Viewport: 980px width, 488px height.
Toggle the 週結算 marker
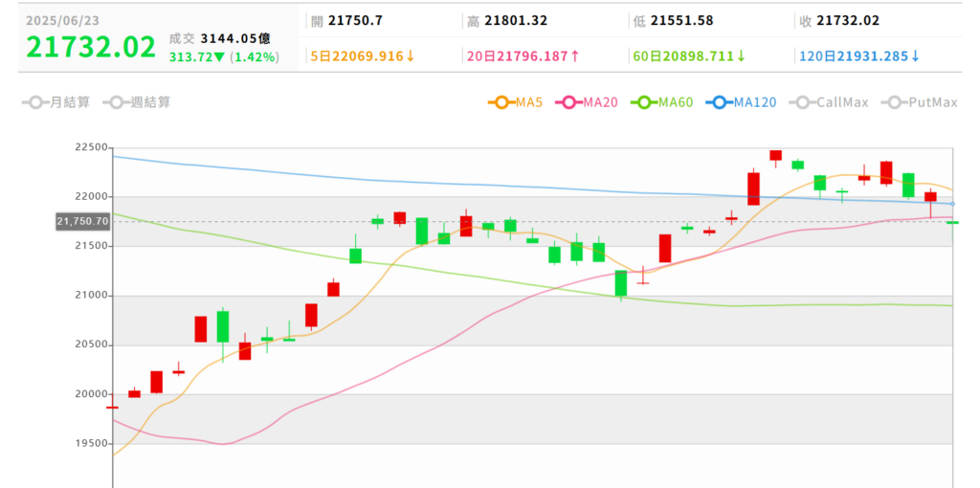tap(137, 102)
